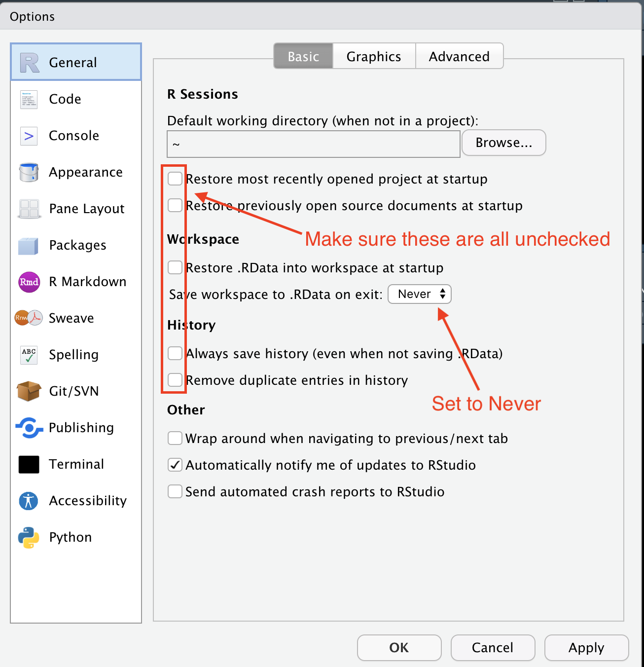Click the Publishing sync icon
This screenshot has height=667, width=644.
29,428
